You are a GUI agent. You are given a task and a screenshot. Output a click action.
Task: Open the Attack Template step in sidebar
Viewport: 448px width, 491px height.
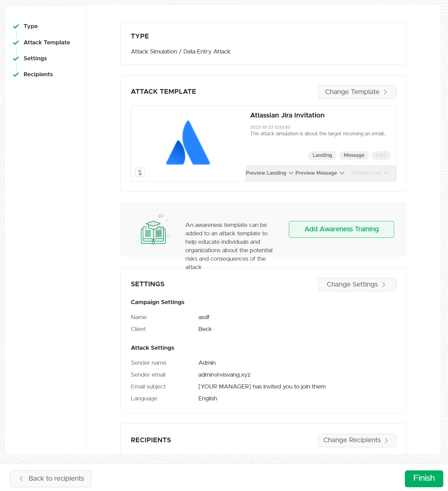[47, 43]
